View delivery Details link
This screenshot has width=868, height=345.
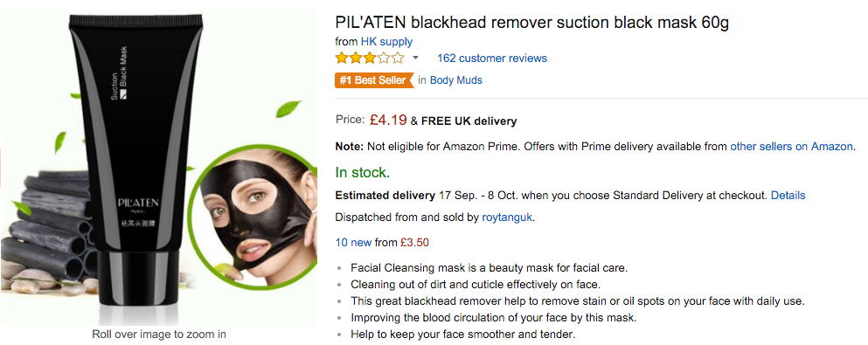coord(788,195)
